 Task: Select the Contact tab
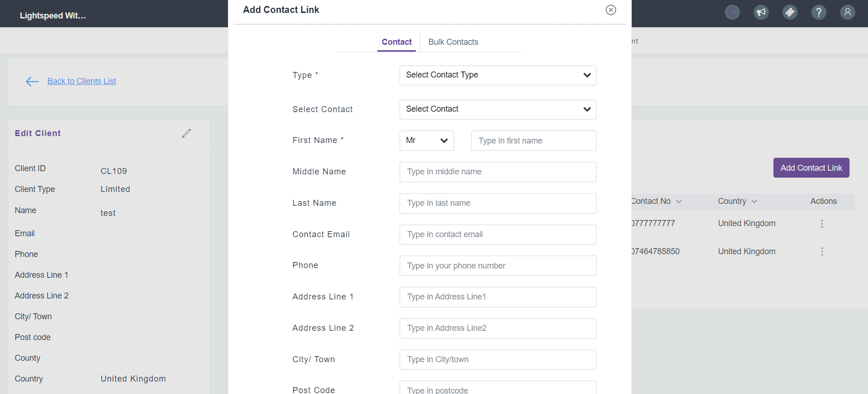[396, 42]
